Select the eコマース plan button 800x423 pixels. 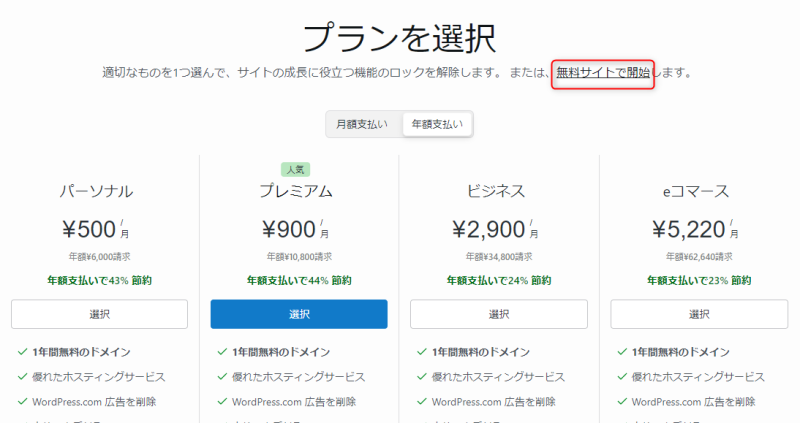(699, 314)
